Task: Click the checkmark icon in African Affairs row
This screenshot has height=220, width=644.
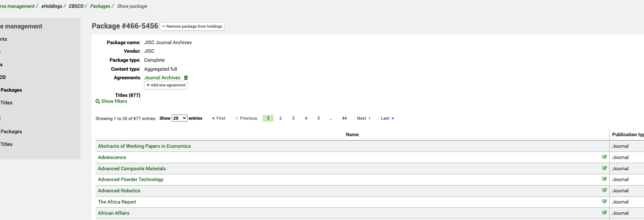Action: 604,213
